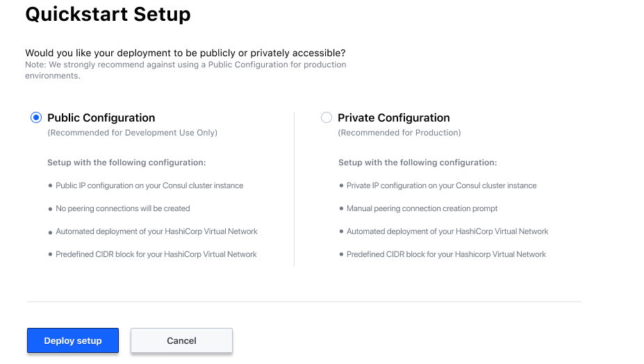This screenshot has height=364, width=644.
Task: Select the Private Configuration radio button
Action: click(x=327, y=118)
